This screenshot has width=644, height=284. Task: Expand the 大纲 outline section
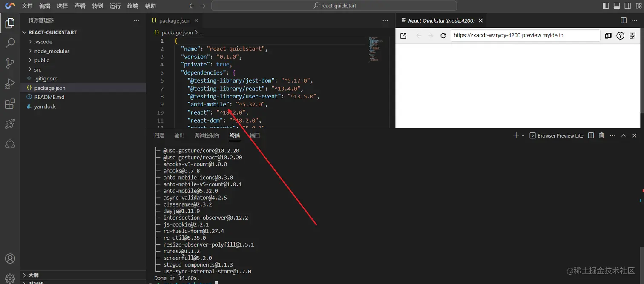[83, 275]
